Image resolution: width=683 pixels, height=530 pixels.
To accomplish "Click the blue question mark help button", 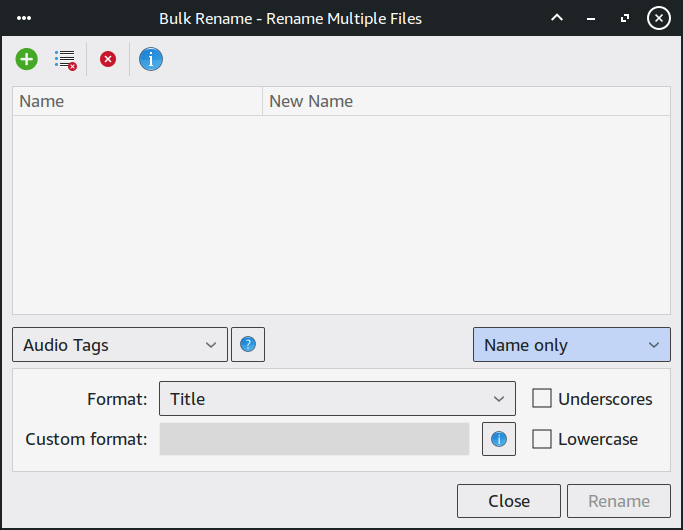I will (x=248, y=345).
